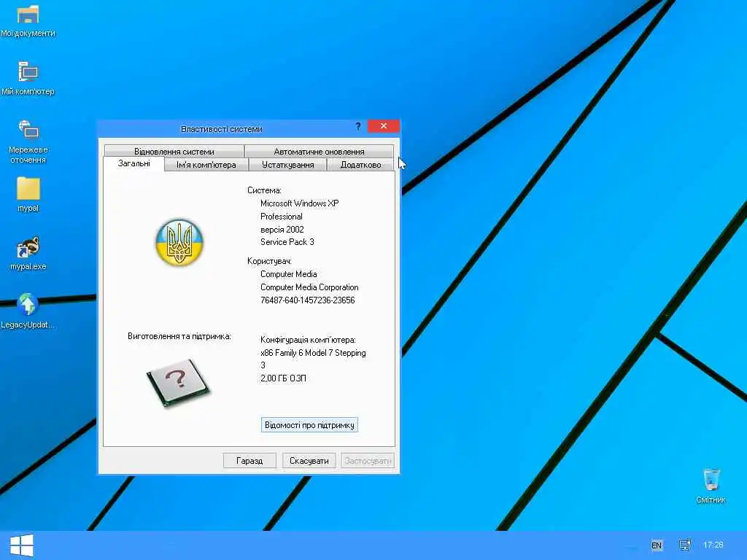747x560 pixels.
Task: Click the processor question-mark image
Action: coord(178,383)
